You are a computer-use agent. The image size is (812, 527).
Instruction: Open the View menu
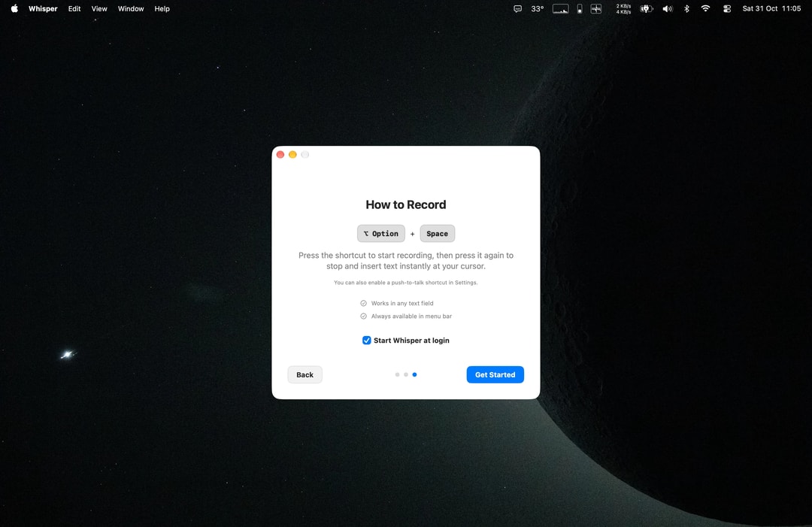pyautogui.click(x=99, y=9)
